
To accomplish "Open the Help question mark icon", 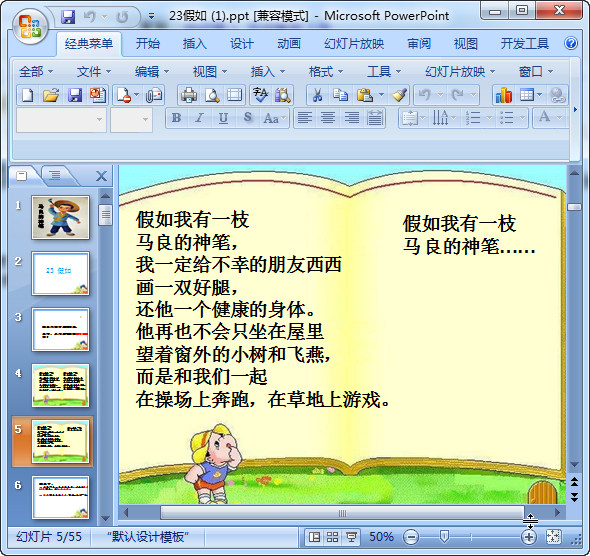I will click(x=570, y=43).
